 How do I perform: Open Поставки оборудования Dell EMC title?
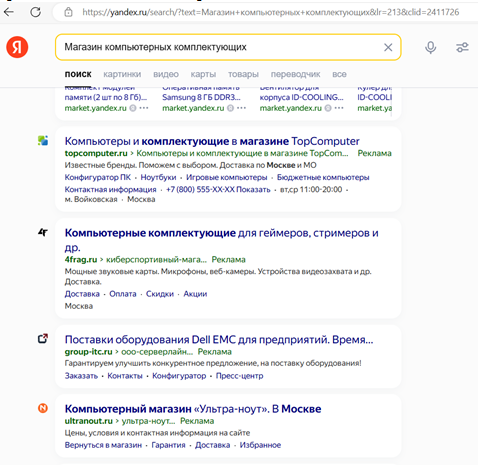pyautogui.click(x=219, y=340)
